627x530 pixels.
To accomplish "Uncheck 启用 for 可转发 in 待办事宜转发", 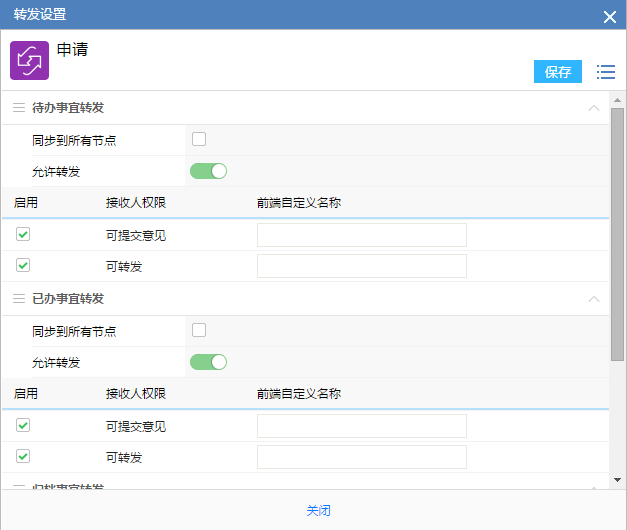I will (x=23, y=266).
